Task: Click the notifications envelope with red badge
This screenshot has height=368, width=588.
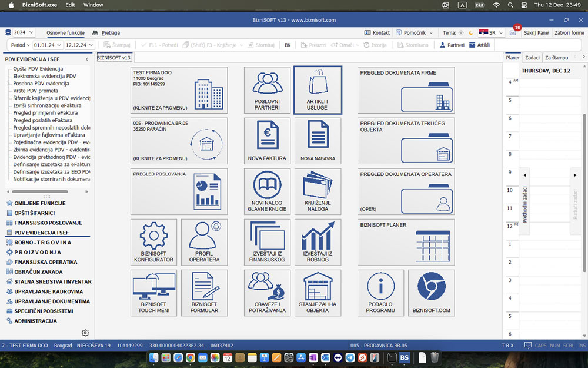Action: [513, 33]
